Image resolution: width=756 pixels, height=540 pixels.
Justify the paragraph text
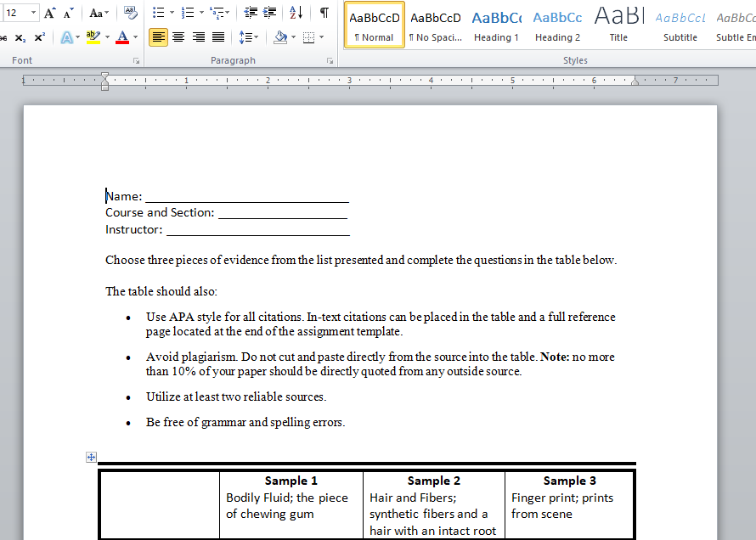218,37
